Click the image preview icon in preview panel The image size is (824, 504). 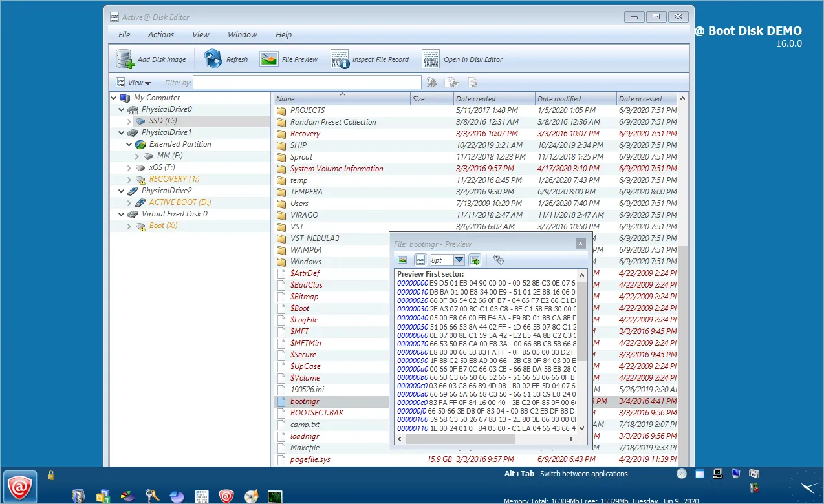point(402,260)
